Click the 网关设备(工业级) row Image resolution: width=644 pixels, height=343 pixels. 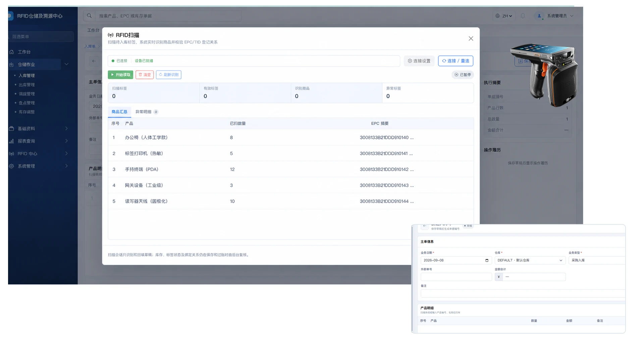pos(291,185)
